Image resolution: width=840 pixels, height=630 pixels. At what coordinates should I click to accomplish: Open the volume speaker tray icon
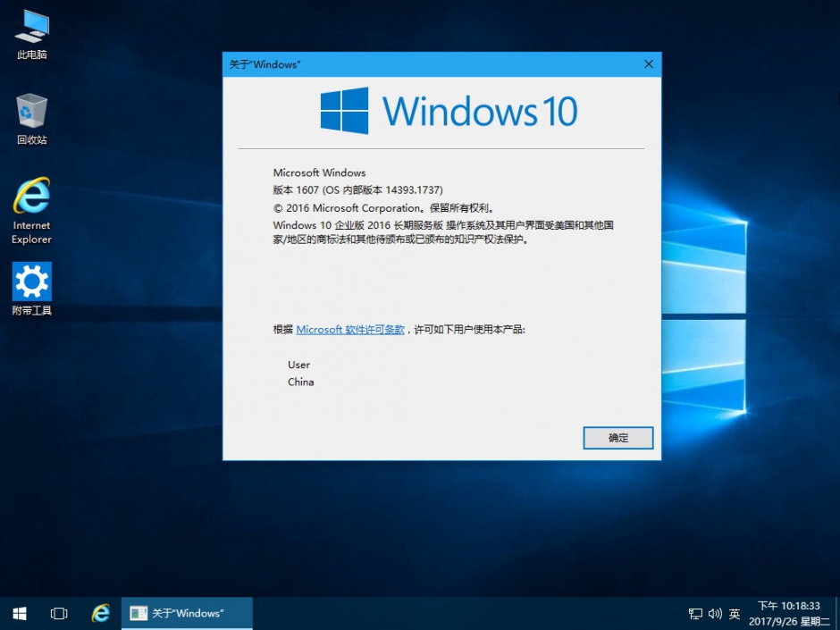pos(715,614)
